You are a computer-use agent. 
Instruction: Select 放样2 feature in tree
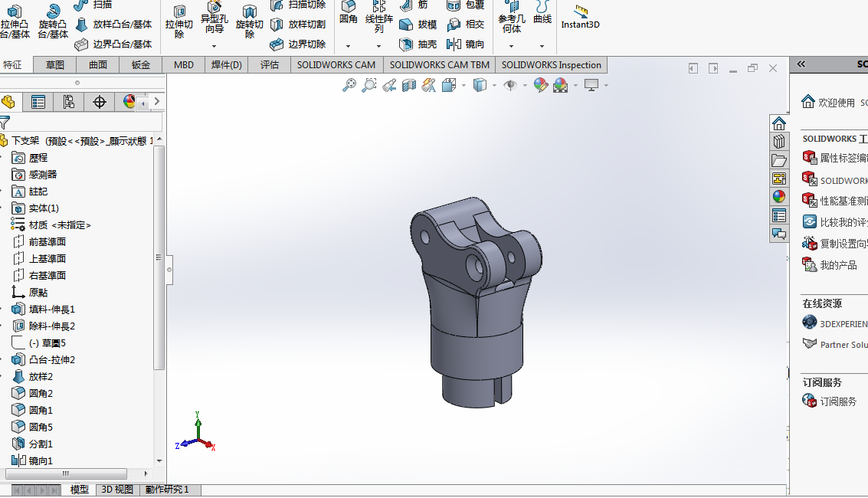click(32, 377)
